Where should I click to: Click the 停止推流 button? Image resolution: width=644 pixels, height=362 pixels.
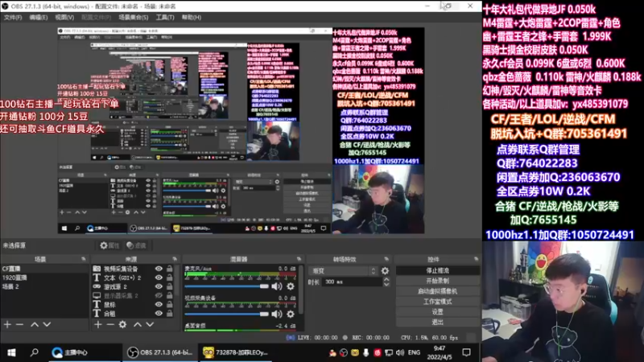click(437, 271)
